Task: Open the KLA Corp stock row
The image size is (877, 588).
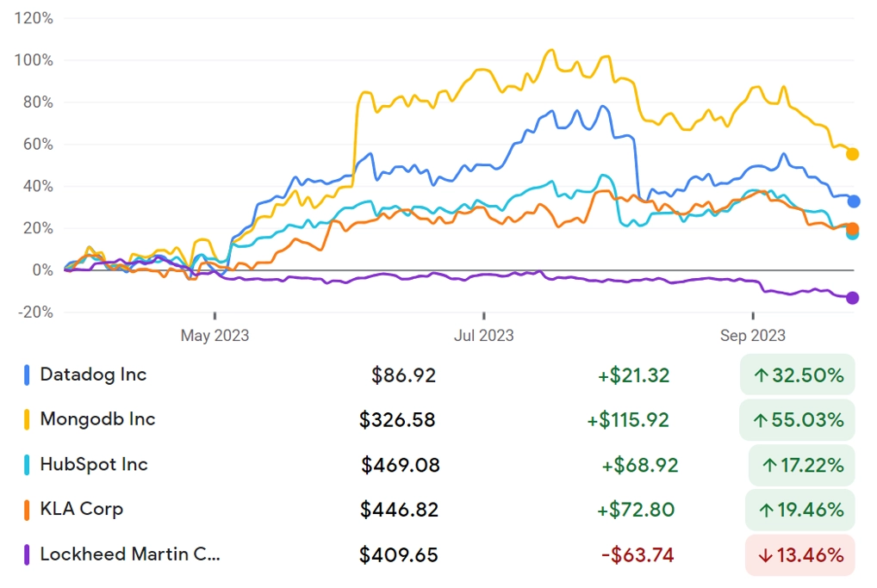Action: click(x=438, y=510)
